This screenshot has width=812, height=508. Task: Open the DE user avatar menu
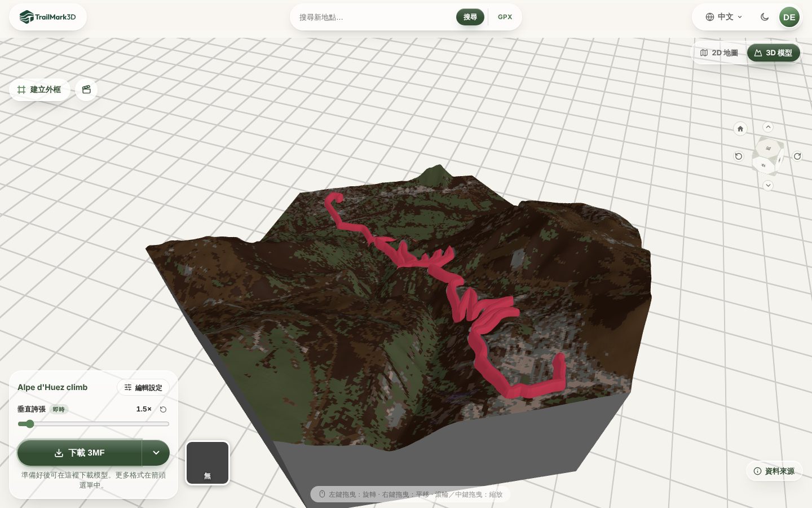coord(789,17)
